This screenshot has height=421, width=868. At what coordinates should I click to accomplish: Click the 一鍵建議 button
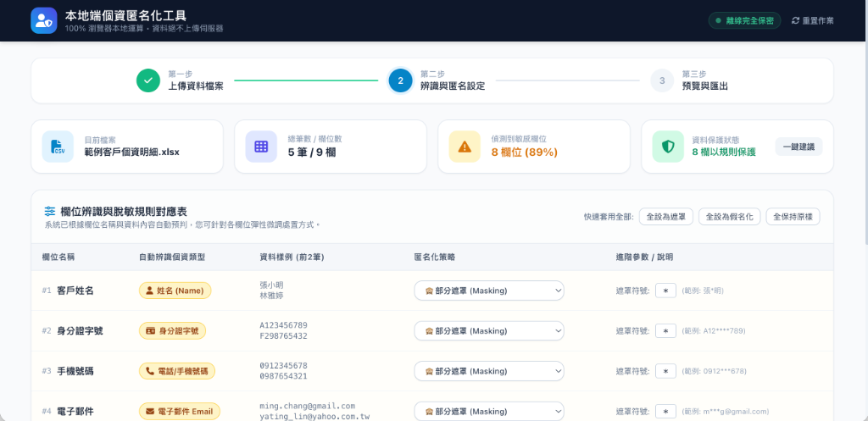[798, 147]
